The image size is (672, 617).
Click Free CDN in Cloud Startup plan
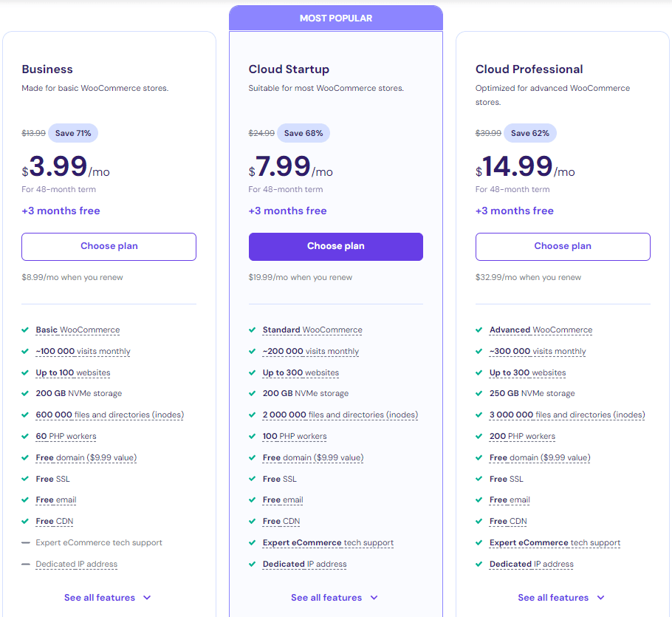(x=281, y=521)
